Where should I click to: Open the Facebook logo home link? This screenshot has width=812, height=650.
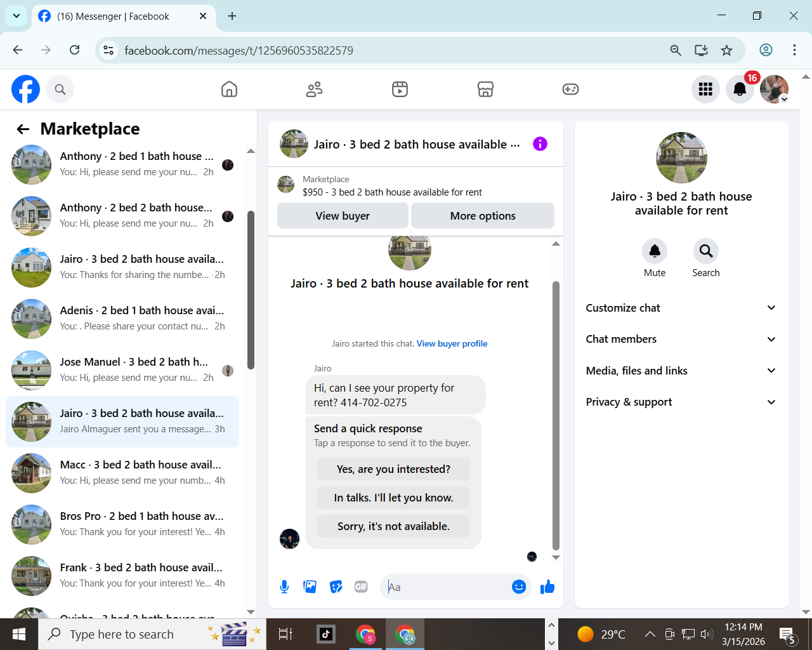(x=25, y=90)
